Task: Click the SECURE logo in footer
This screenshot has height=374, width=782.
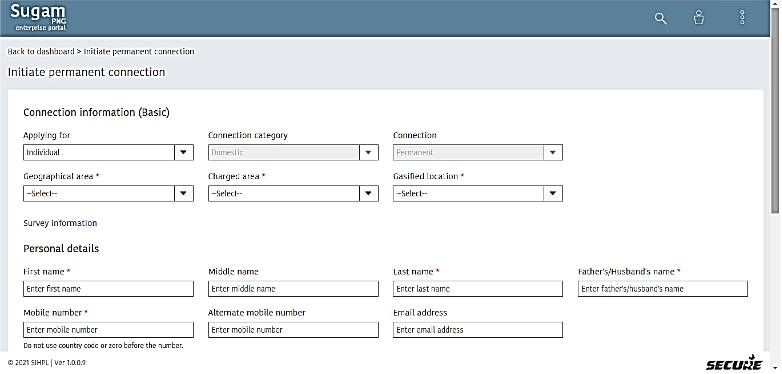Action: tap(734, 364)
